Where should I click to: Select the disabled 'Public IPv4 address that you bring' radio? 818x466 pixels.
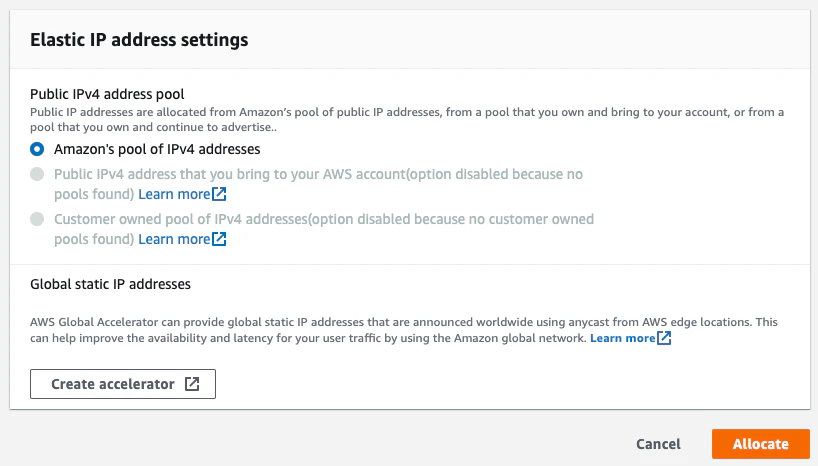pos(37,174)
